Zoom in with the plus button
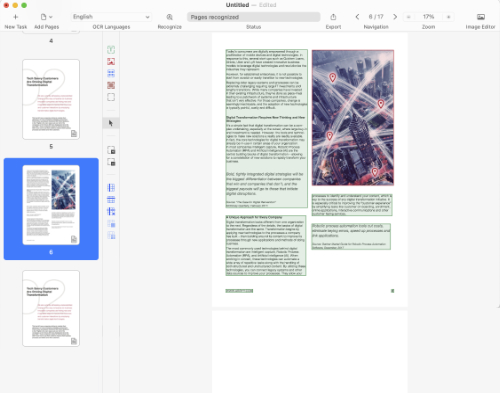This screenshot has height=393, width=500. point(449,17)
